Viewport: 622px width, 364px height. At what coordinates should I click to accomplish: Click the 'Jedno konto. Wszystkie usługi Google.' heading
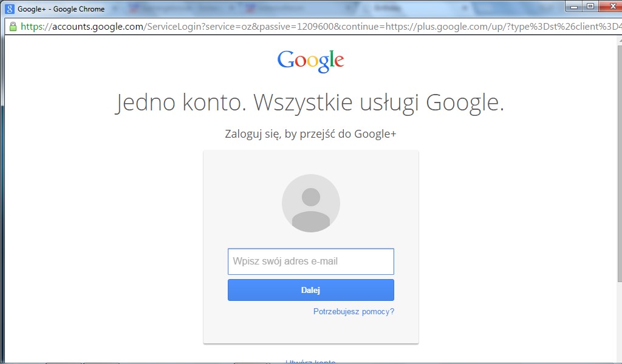310,103
